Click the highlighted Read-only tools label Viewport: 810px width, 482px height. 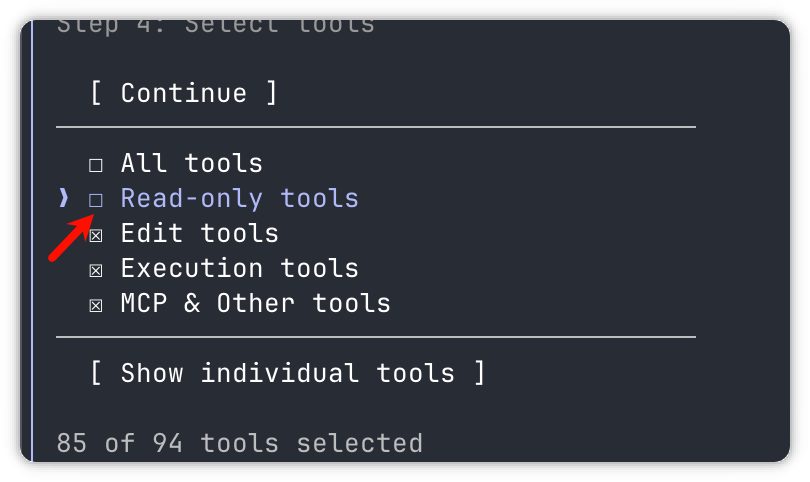coord(240,198)
